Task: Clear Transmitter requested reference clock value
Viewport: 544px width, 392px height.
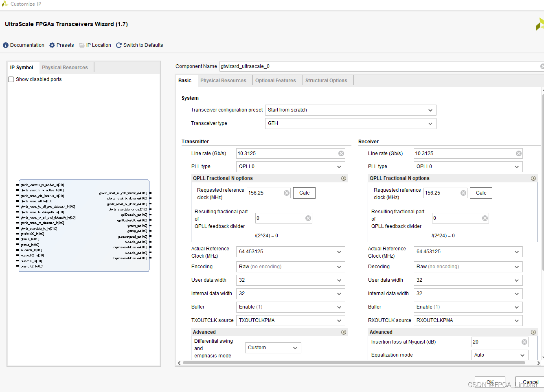Action: click(287, 193)
